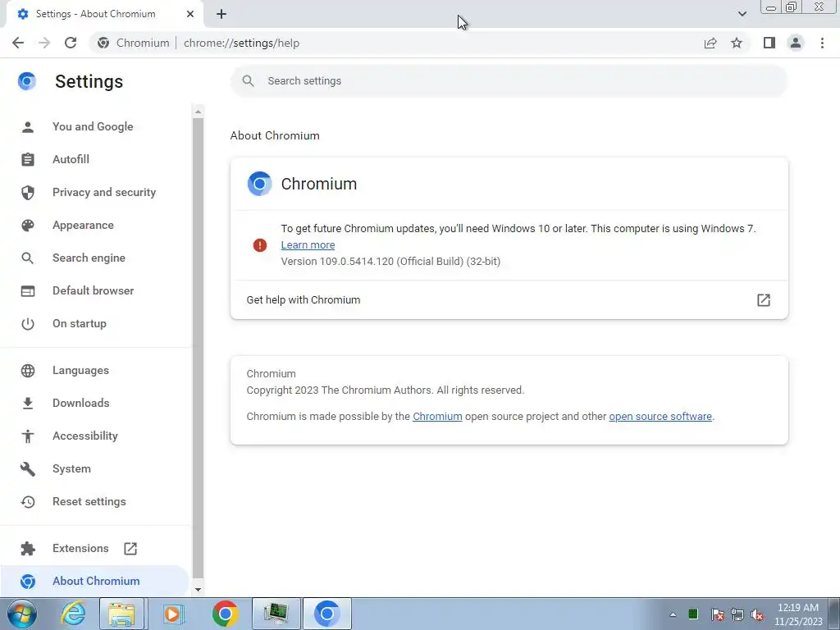Click the Copyright 2023 Chromium Authors text

coord(386,390)
